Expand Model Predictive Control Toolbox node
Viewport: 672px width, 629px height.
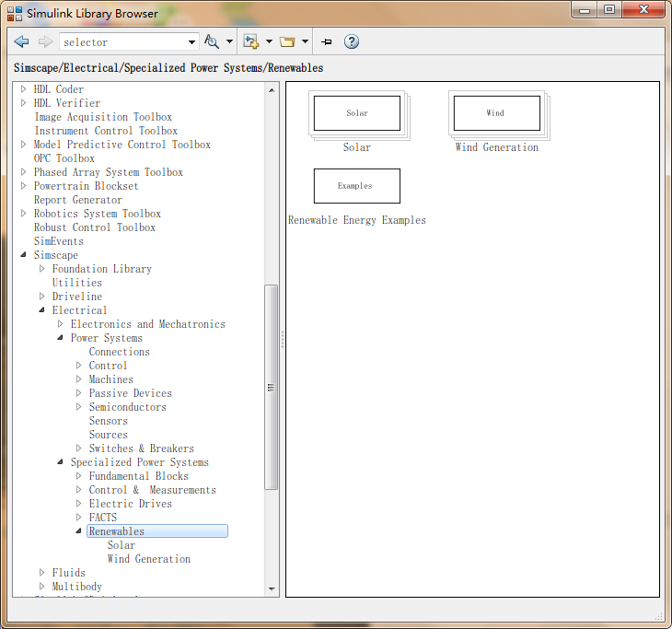[24, 145]
